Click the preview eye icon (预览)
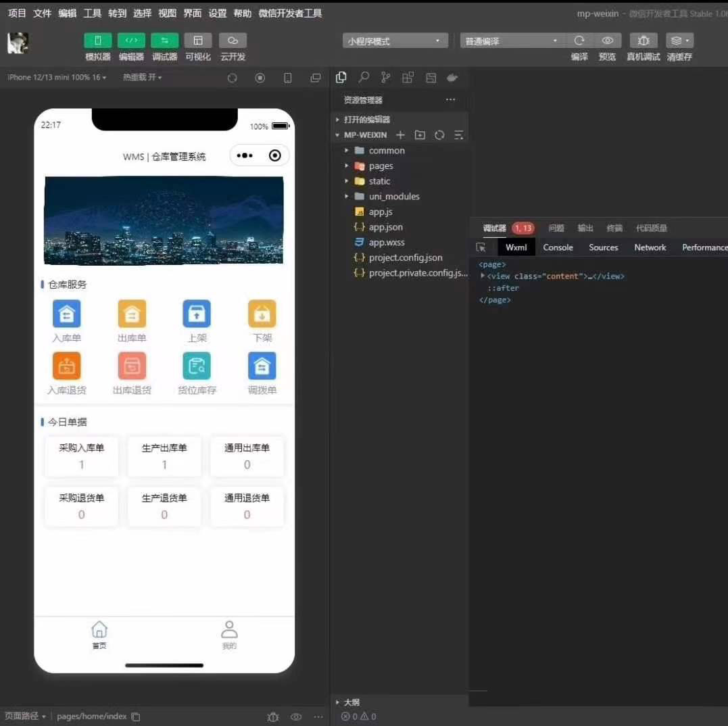 (607, 41)
